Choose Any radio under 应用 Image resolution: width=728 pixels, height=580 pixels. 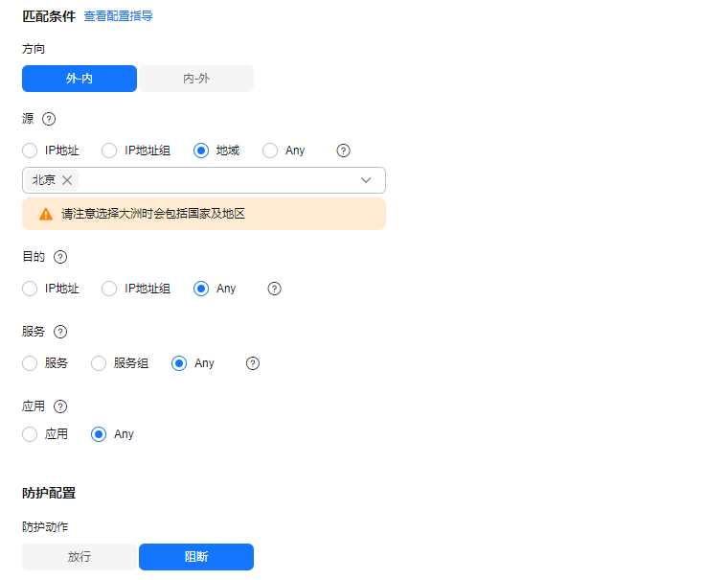(99, 434)
